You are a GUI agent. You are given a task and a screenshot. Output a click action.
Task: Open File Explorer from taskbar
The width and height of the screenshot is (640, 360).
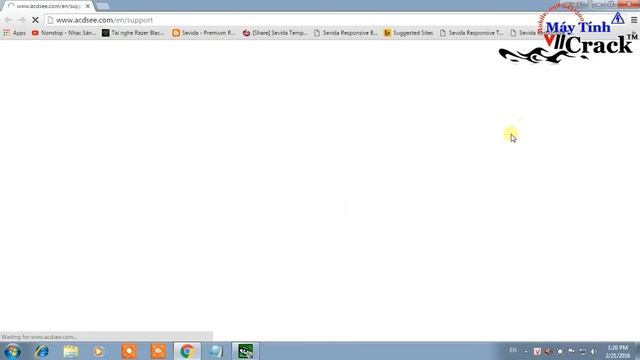click(71, 351)
